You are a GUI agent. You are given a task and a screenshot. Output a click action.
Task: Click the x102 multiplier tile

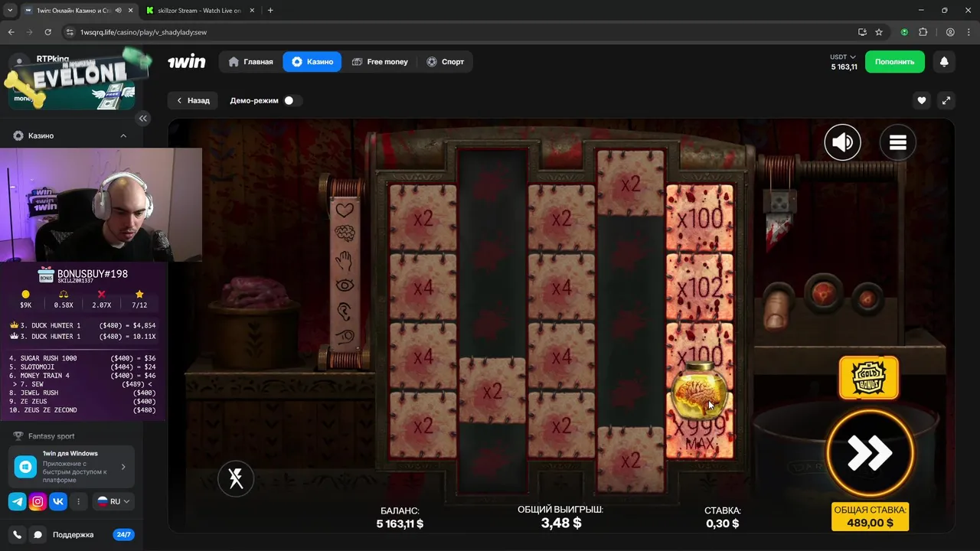(x=700, y=287)
